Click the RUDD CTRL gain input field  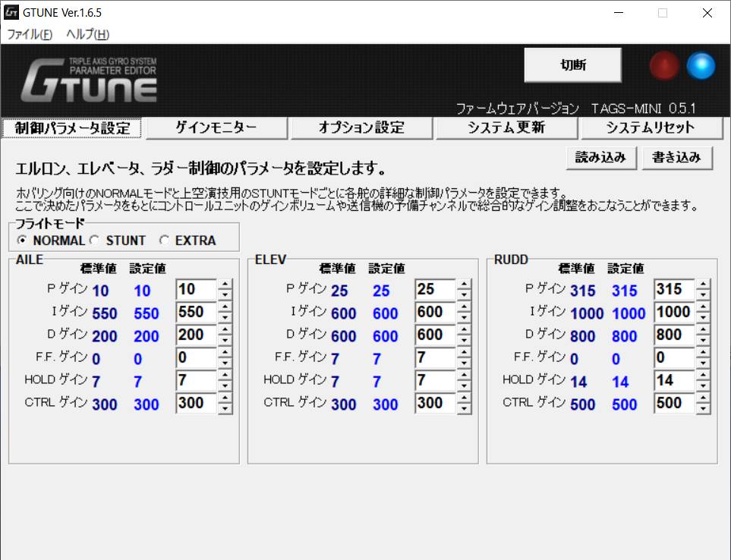(x=675, y=404)
